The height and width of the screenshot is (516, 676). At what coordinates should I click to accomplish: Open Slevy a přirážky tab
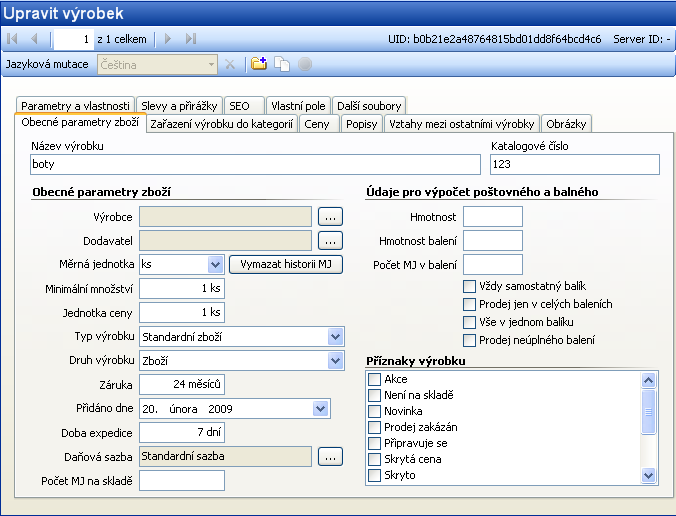(x=179, y=106)
